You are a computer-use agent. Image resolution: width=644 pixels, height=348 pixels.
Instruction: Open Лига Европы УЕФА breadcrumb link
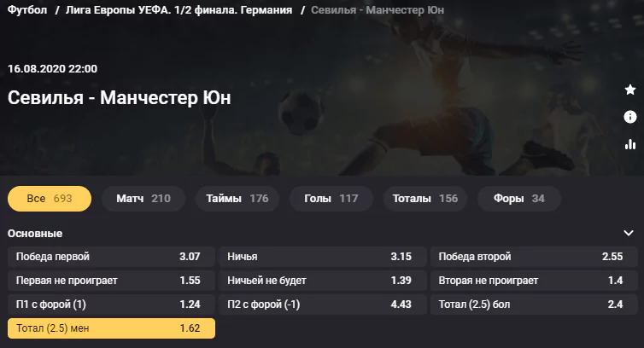[179, 10]
